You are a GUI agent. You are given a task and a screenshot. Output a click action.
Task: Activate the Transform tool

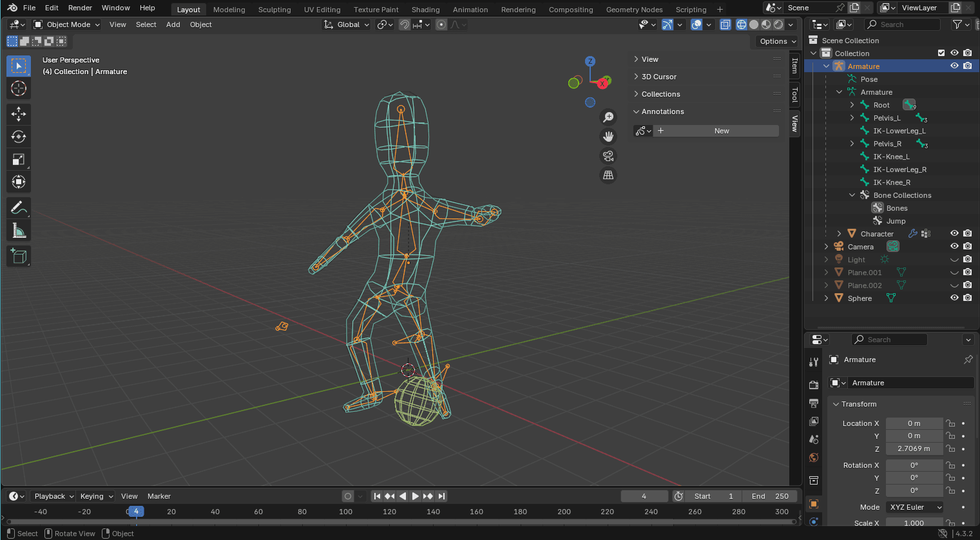click(x=18, y=182)
